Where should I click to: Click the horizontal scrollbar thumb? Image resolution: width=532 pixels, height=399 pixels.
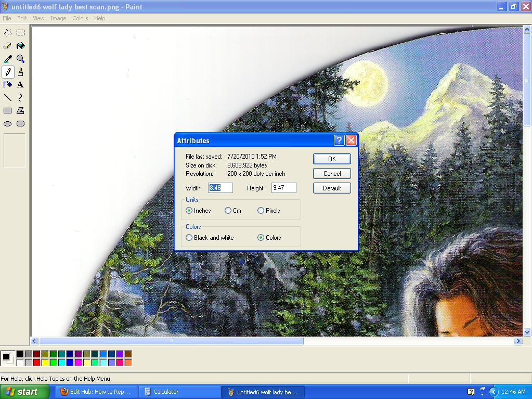(171, 341)
